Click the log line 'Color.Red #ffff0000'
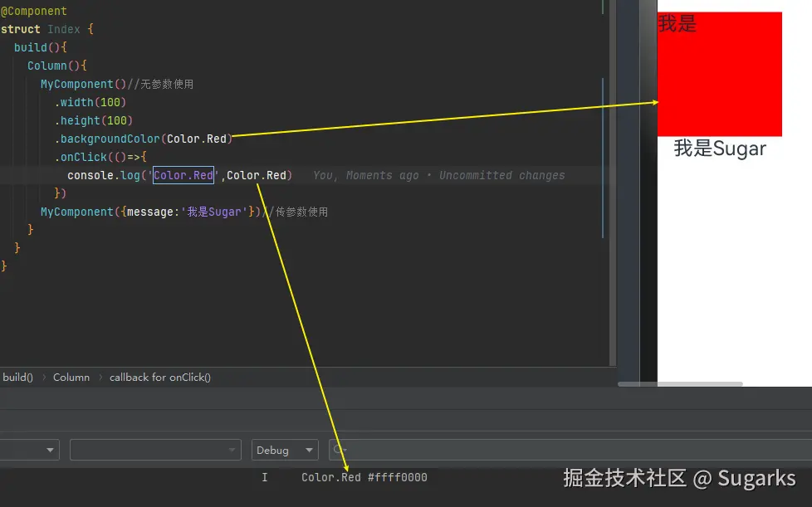 [364, 477]
